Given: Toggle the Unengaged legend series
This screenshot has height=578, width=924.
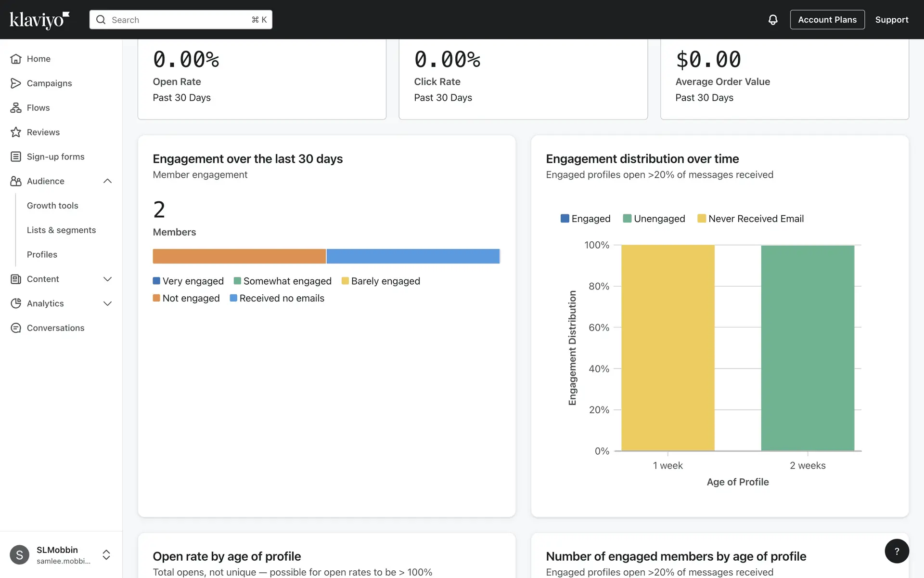Looking at the screenshot, I should (x=654, y=219).
